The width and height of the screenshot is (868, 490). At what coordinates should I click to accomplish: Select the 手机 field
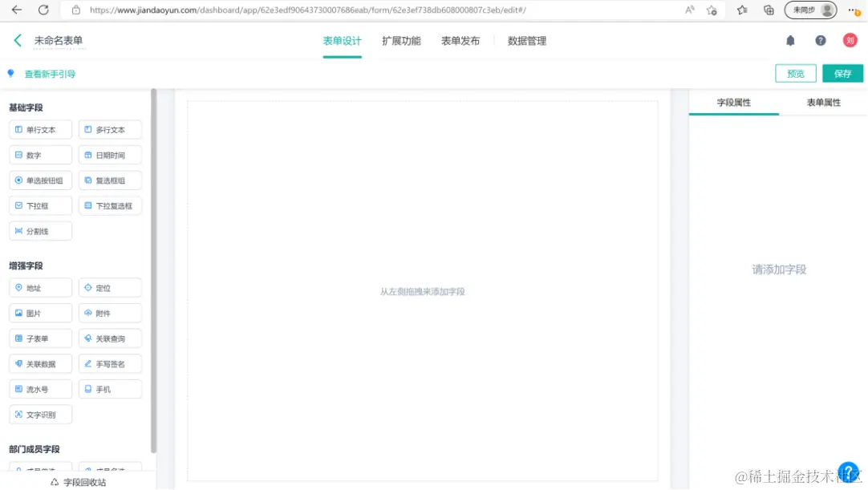click(x=110, y=389)
